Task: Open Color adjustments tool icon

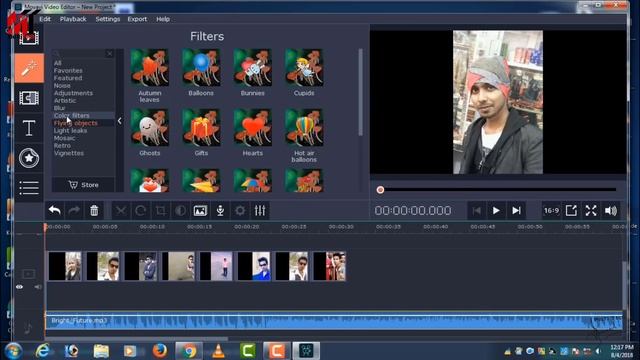Action: coord(180,211)
